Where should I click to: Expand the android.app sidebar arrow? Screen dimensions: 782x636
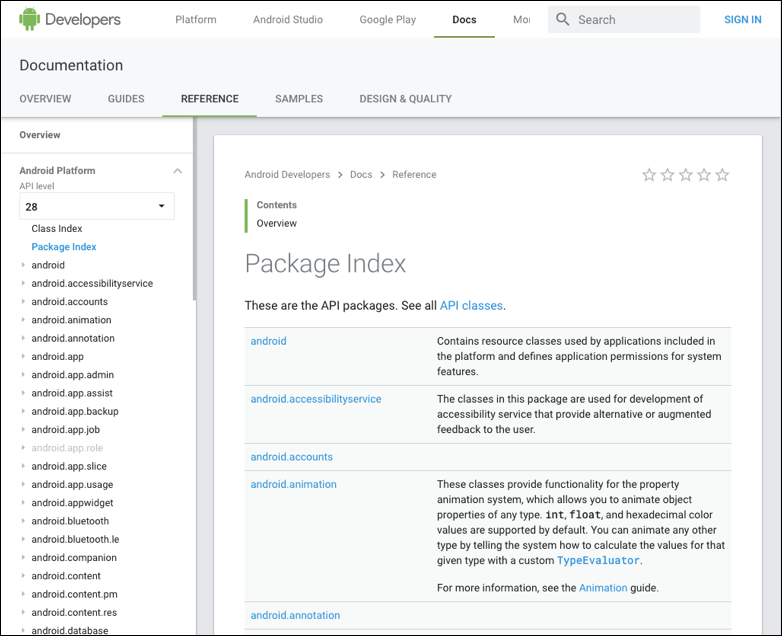(x=23, y=357)
